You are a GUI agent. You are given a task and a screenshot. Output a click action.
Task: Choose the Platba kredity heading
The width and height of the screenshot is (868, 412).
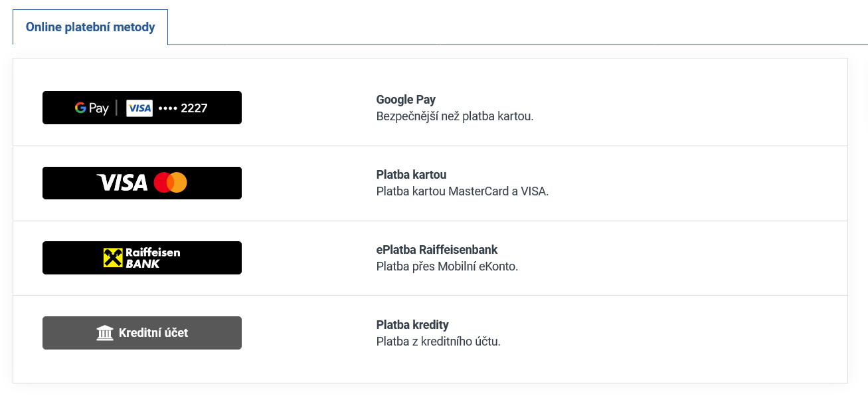(x=412, y=325)
